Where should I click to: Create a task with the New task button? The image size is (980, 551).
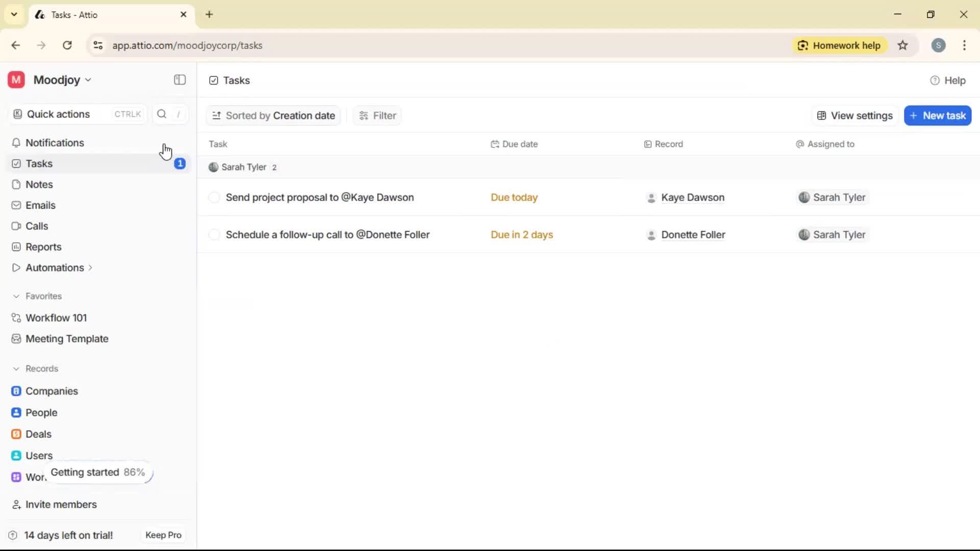(x=938, y=115)
